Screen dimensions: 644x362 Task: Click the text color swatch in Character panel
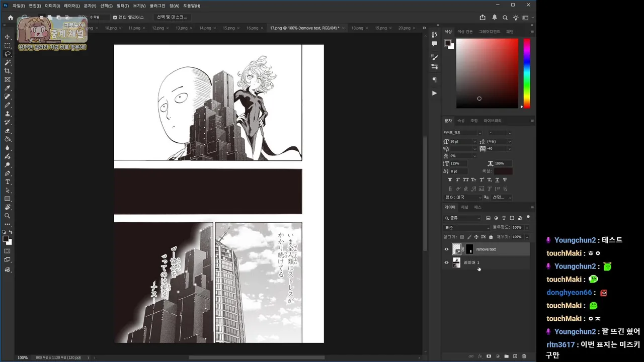tap(503, 171)
